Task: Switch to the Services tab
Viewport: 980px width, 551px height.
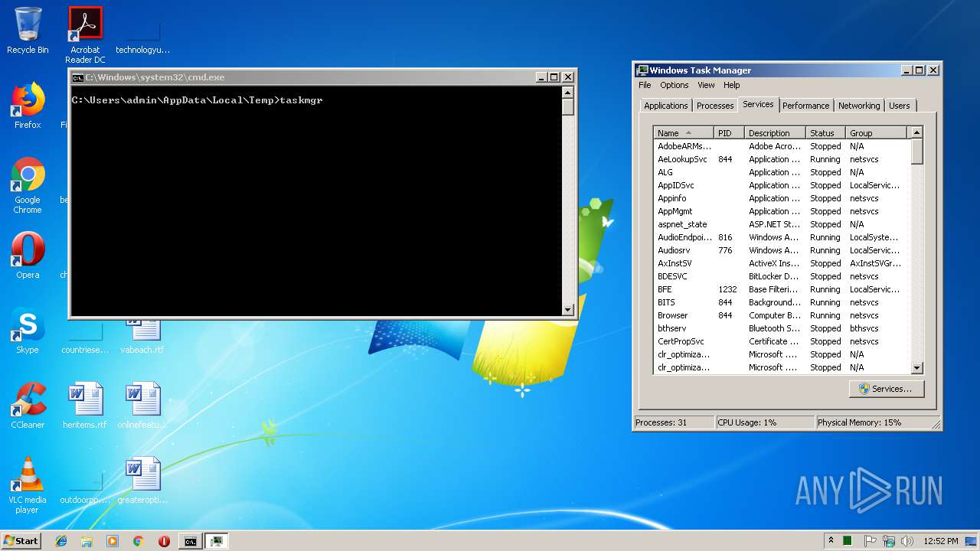Action: [758, 104]
